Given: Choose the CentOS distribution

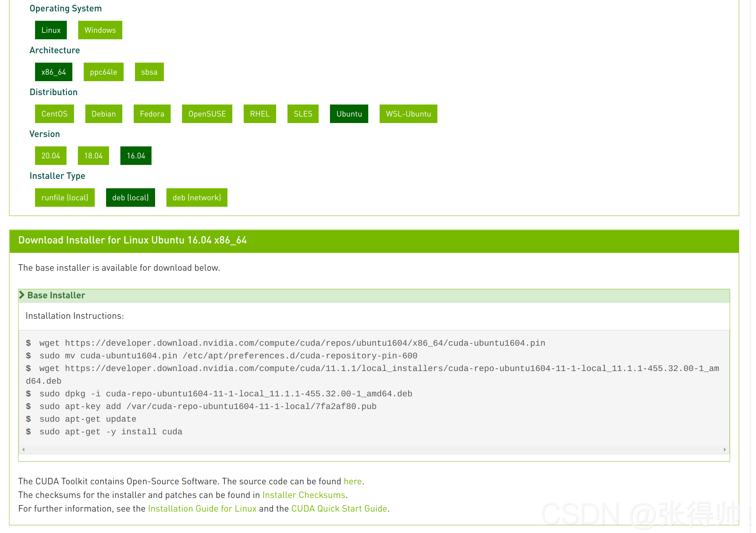Looking at the screenshot, I should (54, 114).
